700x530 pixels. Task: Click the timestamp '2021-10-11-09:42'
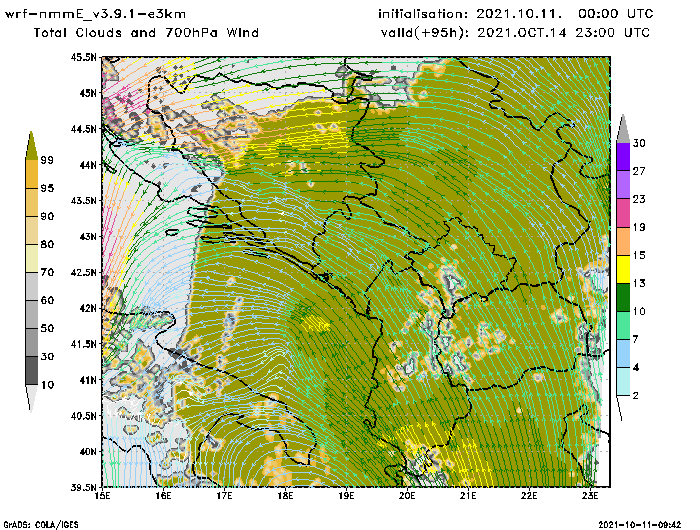[640, 524]
